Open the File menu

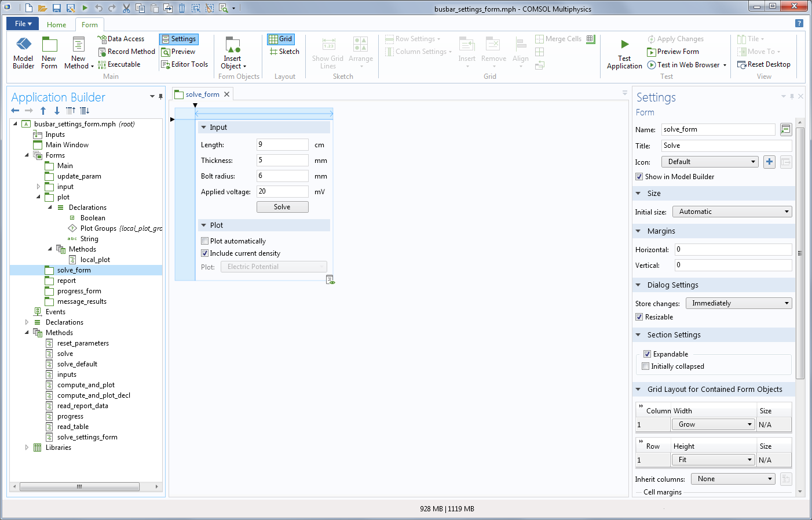click(23, 24)
